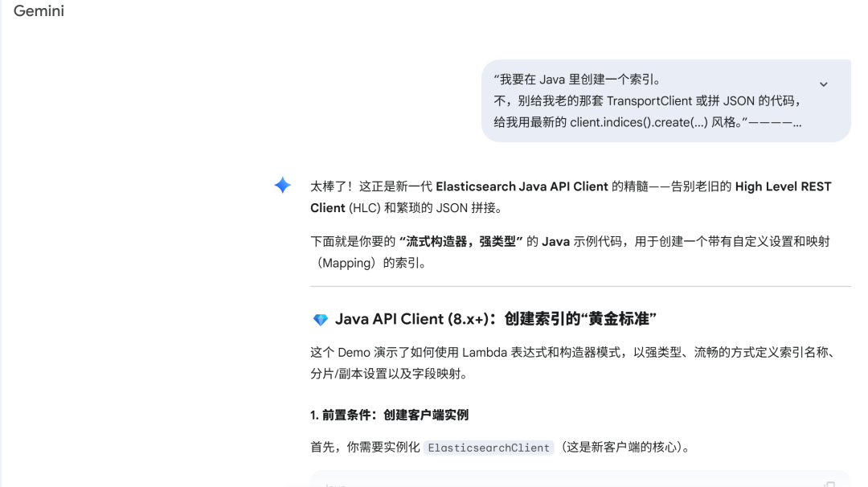Click the ElasticsearchClient inline code
This screenshot has height=487, width=868.
coord(489,448)
